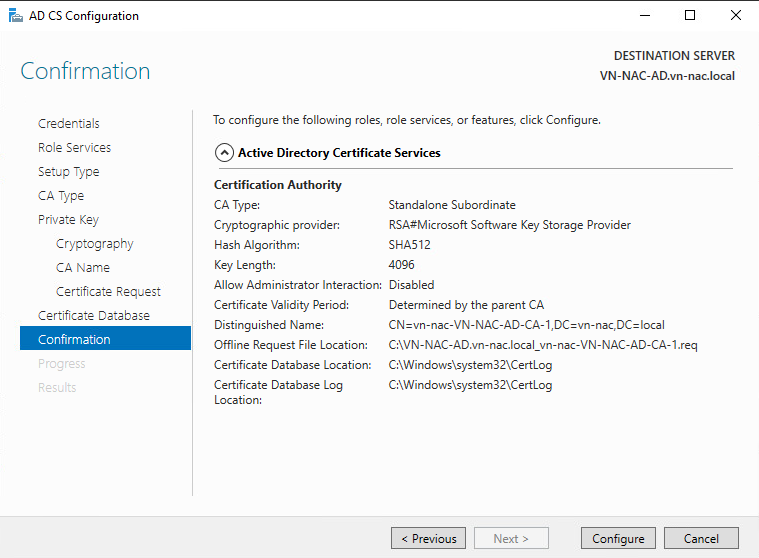Go to Role Services step
759x558 pixels.
click(74, 148)
